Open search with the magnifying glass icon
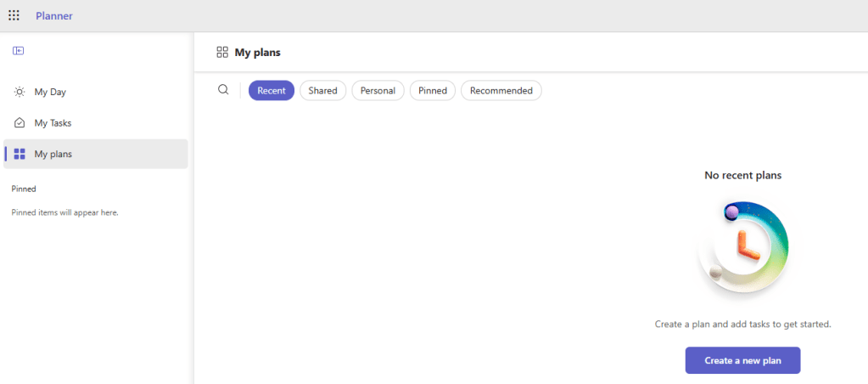The width and height of the screenshot is (868, 384). click(223, 90)
